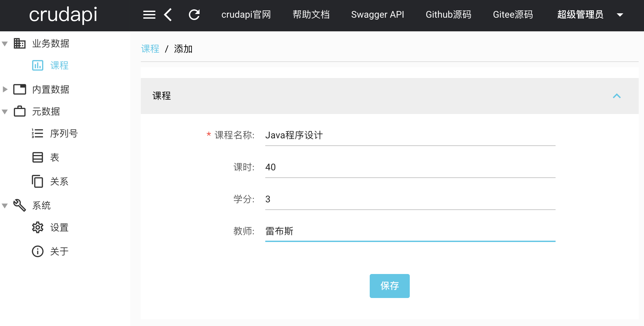Click the 课程名称 input field

coord(410,135)
